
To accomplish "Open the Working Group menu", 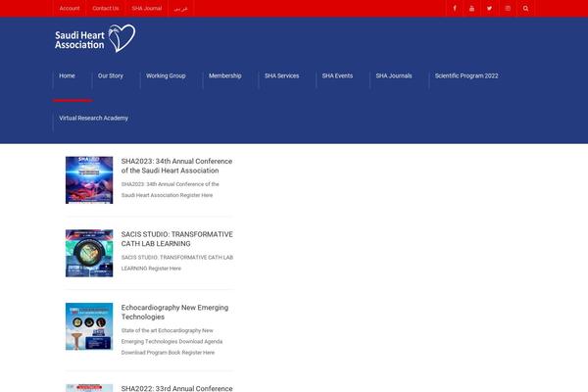I will pos(166,75).
